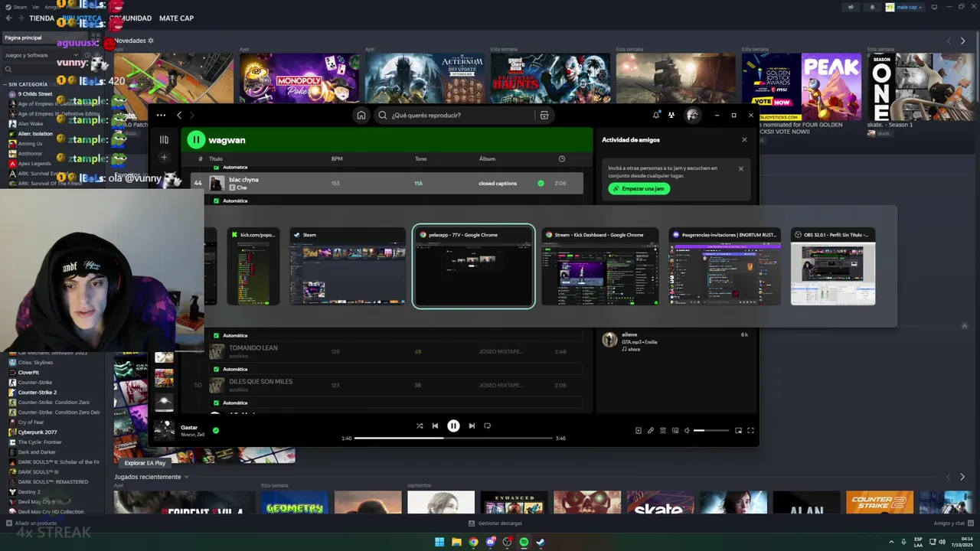Select Stream - Kick Dashboard window thumbnail

pos(600,266)
